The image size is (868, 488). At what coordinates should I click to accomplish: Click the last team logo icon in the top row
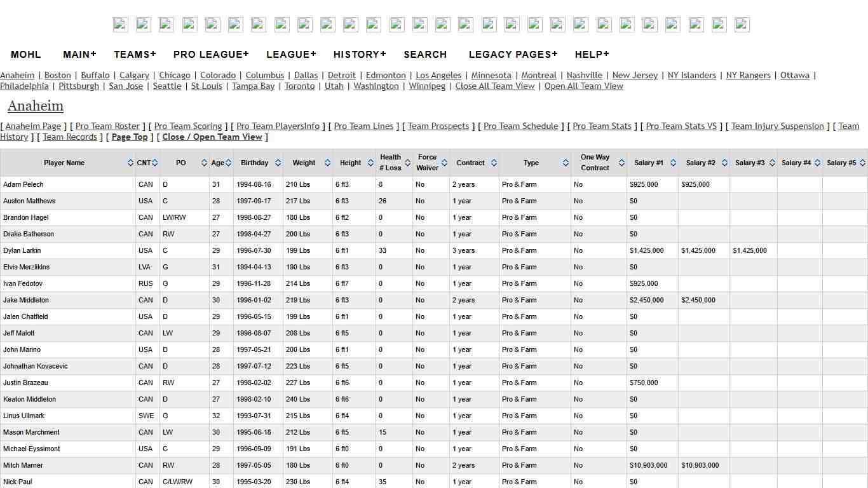(x=741, y=24)
